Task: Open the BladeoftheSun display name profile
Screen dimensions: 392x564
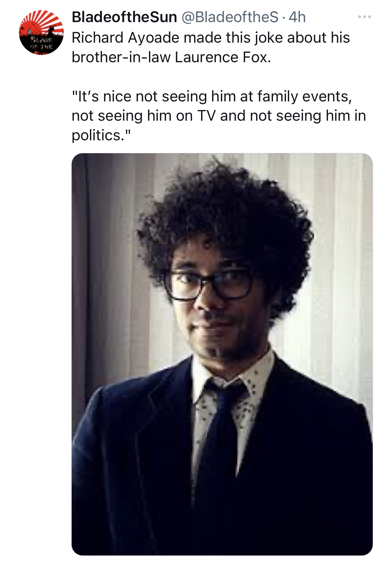Action: click(x=124, y=17)
